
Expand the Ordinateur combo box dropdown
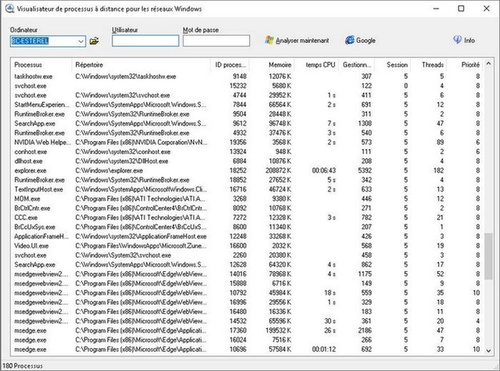coord(81,41)
